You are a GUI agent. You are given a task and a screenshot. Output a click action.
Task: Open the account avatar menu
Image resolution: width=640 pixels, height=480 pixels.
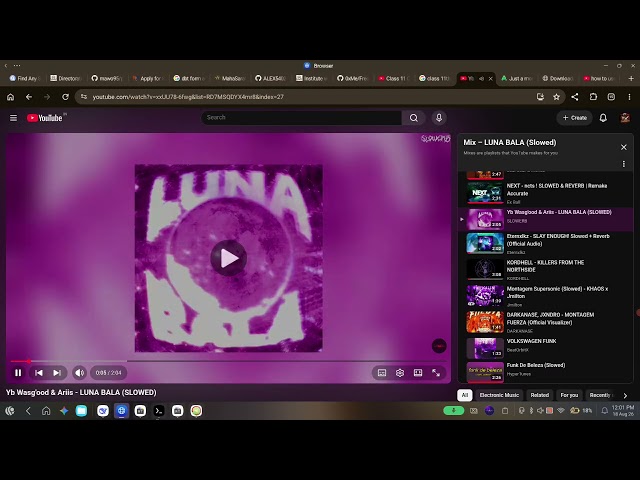pos(625,118)
